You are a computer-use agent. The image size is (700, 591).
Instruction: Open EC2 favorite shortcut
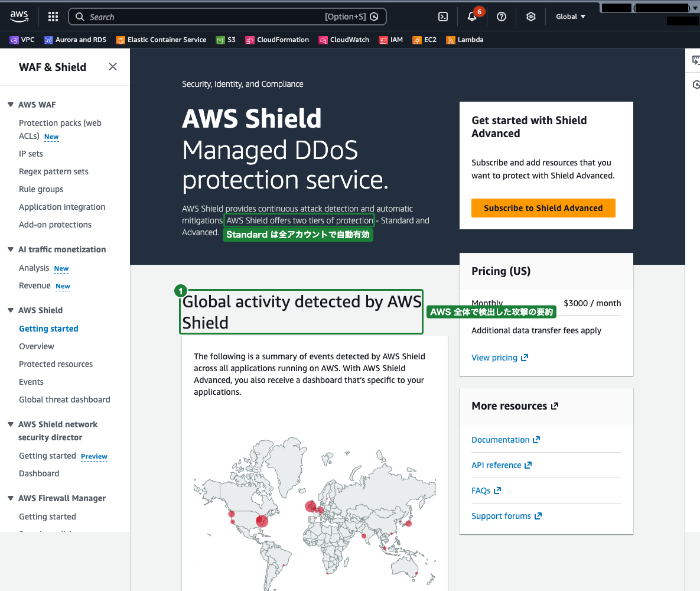(425, 40)
